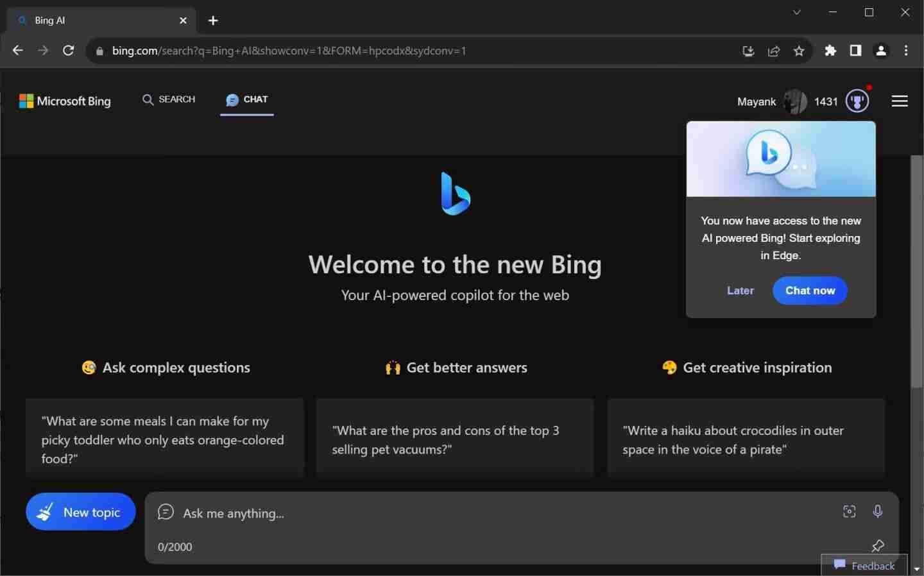
Task: Open the hamburger menu icon
Action: point(900,101)
